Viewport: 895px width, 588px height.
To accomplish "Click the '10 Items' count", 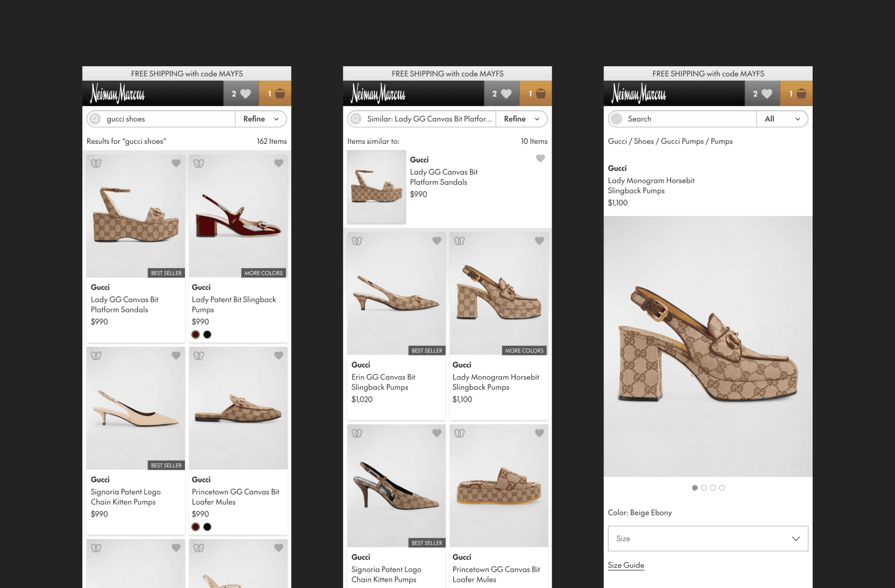I will tap(534, 141).
